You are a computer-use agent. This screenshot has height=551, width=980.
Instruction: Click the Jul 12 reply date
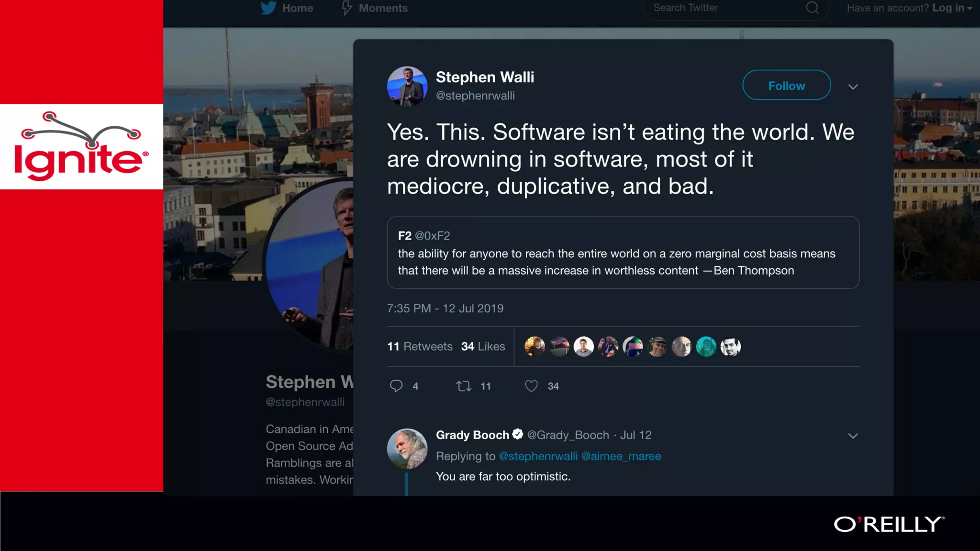pyautogui.click(x=635, y=435)
